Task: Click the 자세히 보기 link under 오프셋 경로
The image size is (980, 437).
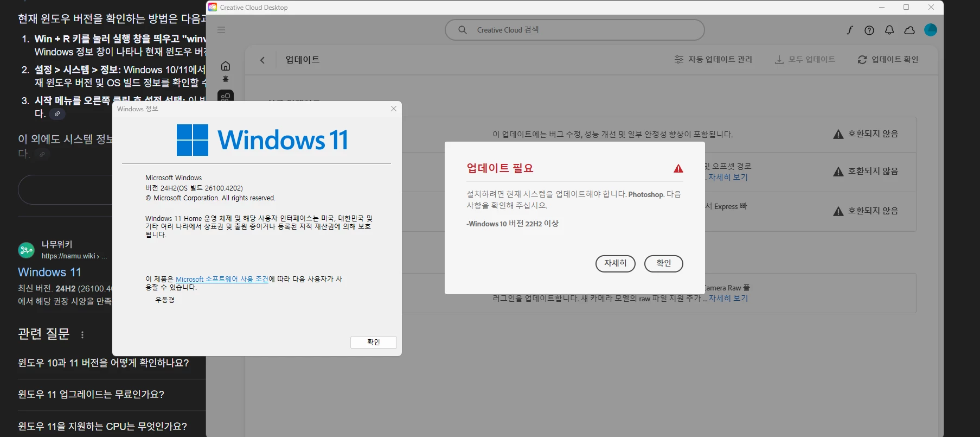Action: pos(728,177)
